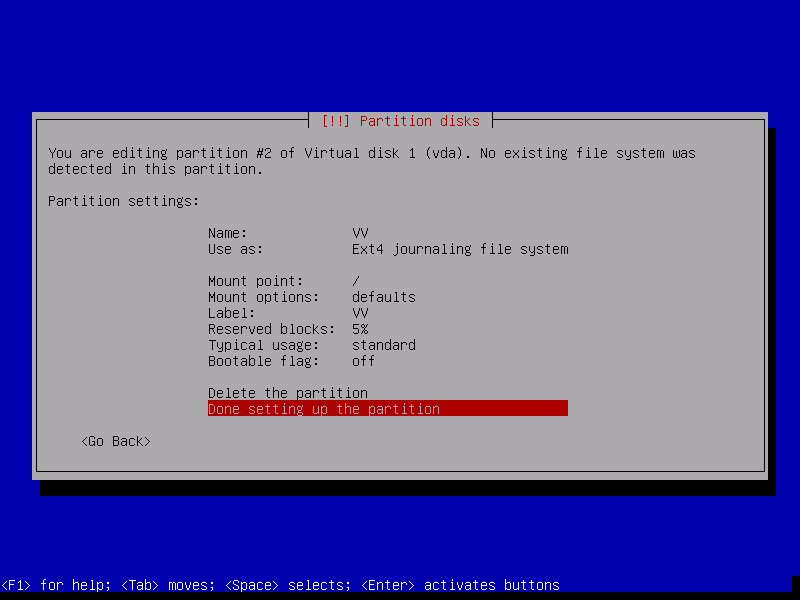Click the 'off' bootable flag value
The image size is (800, 600).
click(363, 361)
